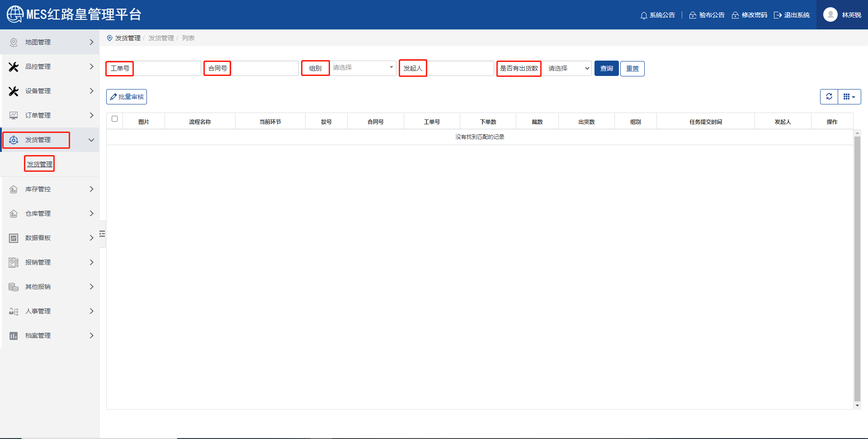Open the group (组别) select dropdown

363,68
